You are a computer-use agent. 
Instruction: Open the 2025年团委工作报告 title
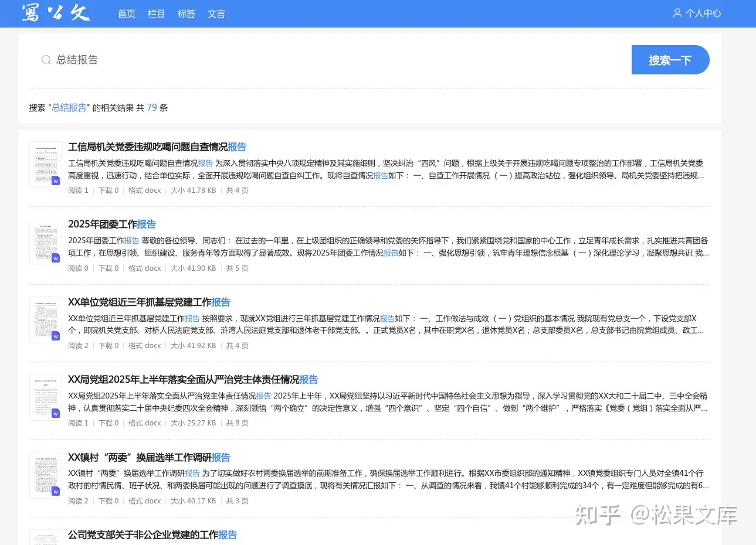tap(112, 224)
